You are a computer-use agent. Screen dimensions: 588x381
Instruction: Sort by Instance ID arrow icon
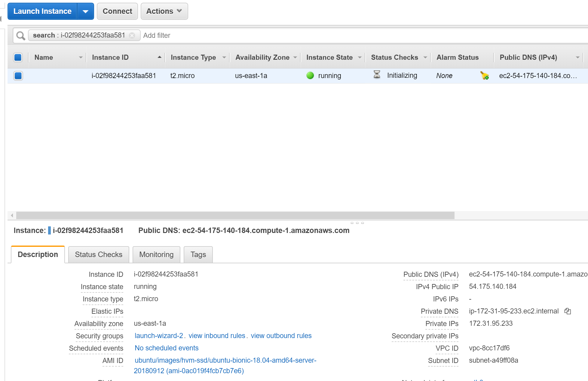click(159, 57)
